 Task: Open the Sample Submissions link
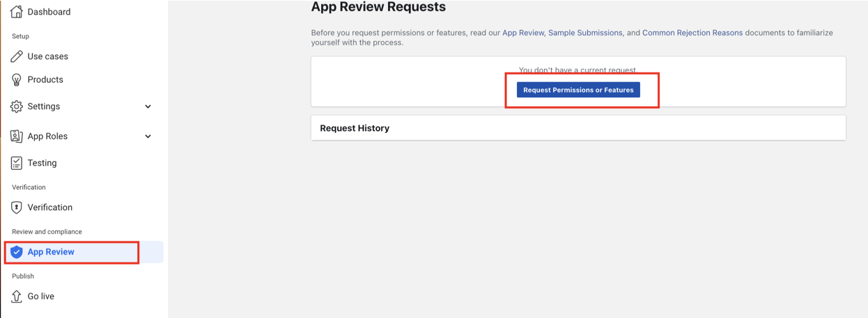585,33
